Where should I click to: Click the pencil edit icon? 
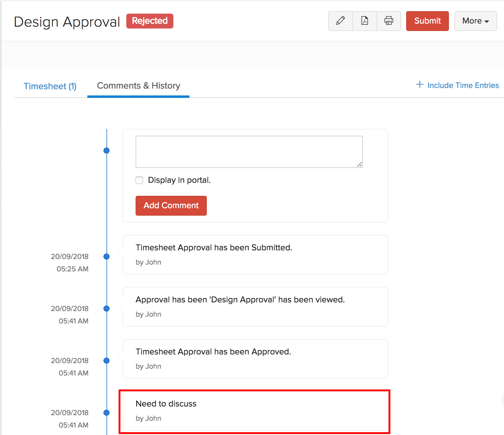340,21
